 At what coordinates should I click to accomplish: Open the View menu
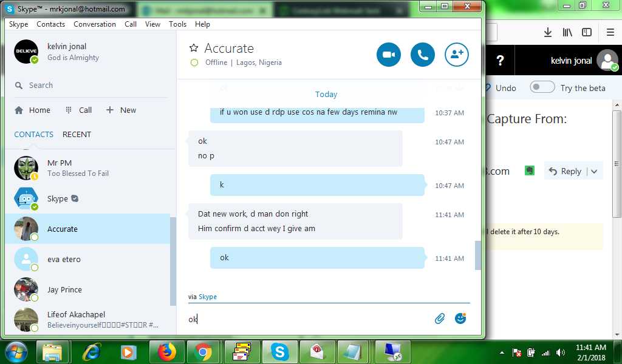point(152,24)
